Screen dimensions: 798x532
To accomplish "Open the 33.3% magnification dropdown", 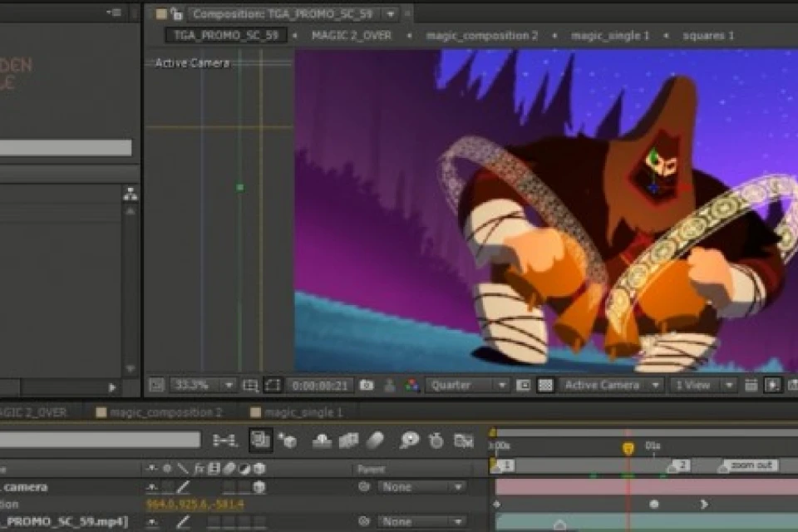I will 204,385.
